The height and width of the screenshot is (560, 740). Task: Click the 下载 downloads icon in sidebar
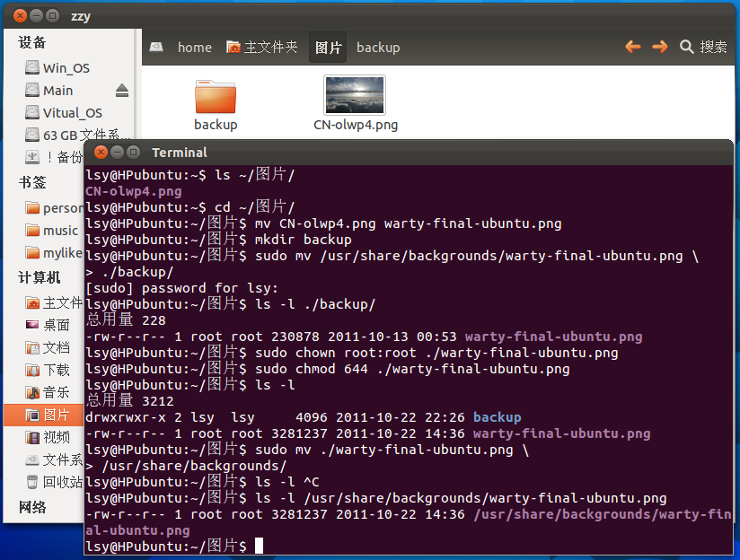(x=32, y=370)
